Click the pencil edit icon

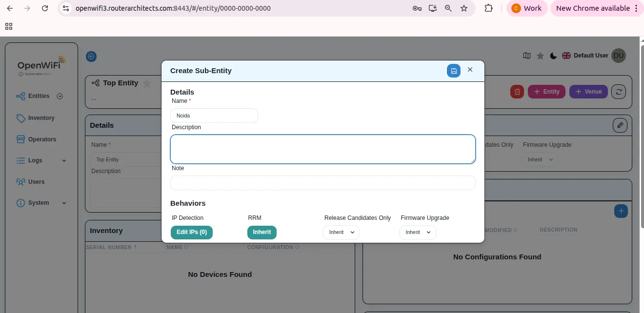tap(620, 125)
